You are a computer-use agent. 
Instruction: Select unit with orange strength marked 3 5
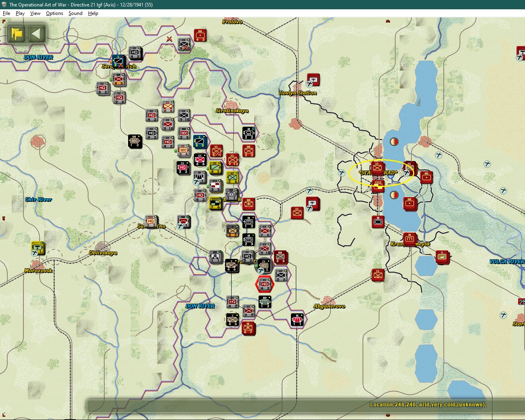232,231
